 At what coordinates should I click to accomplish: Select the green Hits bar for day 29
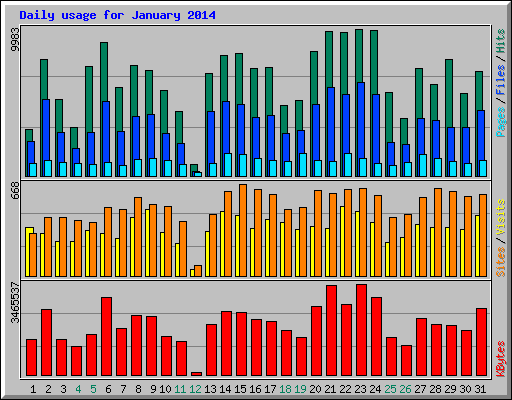pos(449,93)
